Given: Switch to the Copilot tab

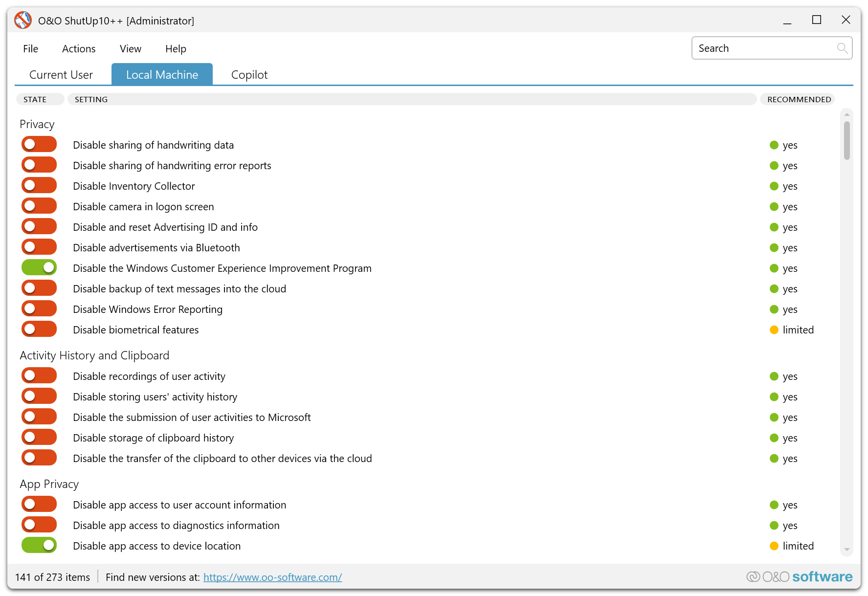Looking at the screenshot, I should click(x=249, y=75).
